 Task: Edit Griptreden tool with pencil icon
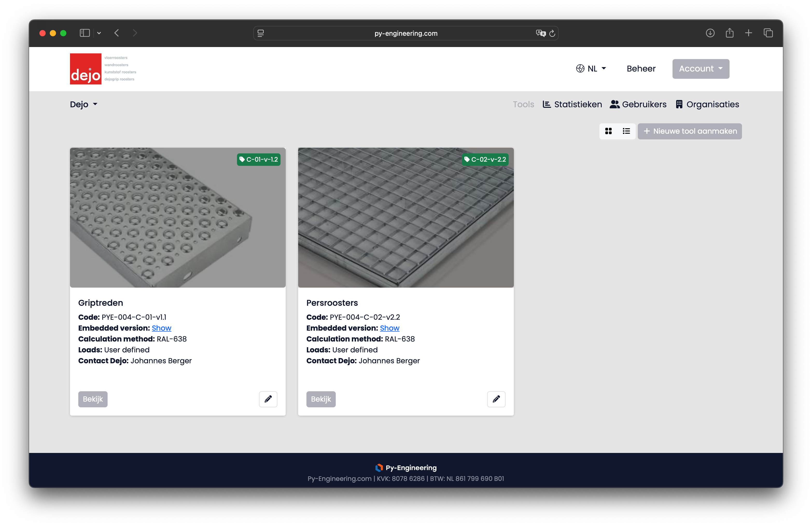click(268, 399)
